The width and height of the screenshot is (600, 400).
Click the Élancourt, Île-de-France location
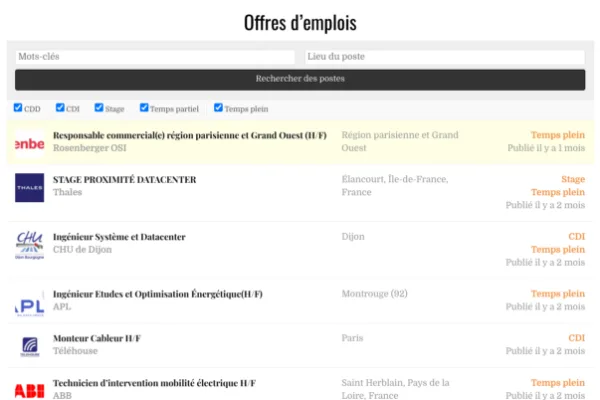(x=395, y=186)
